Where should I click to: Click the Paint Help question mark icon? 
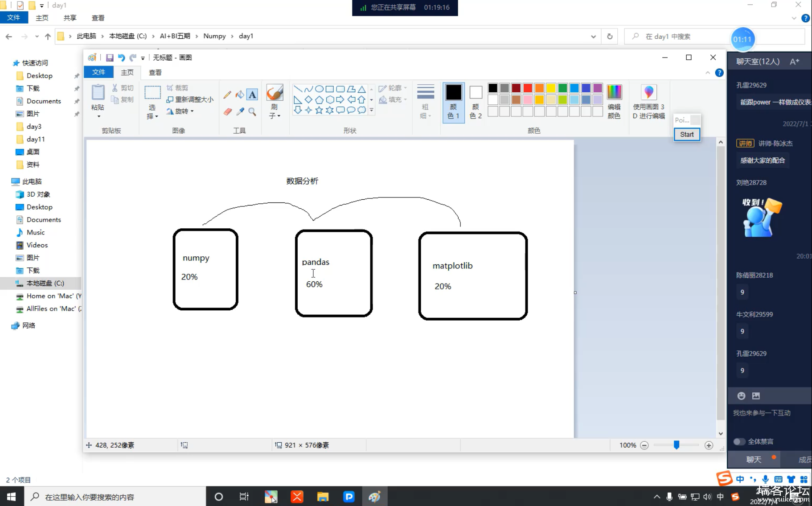coord(719,73)
